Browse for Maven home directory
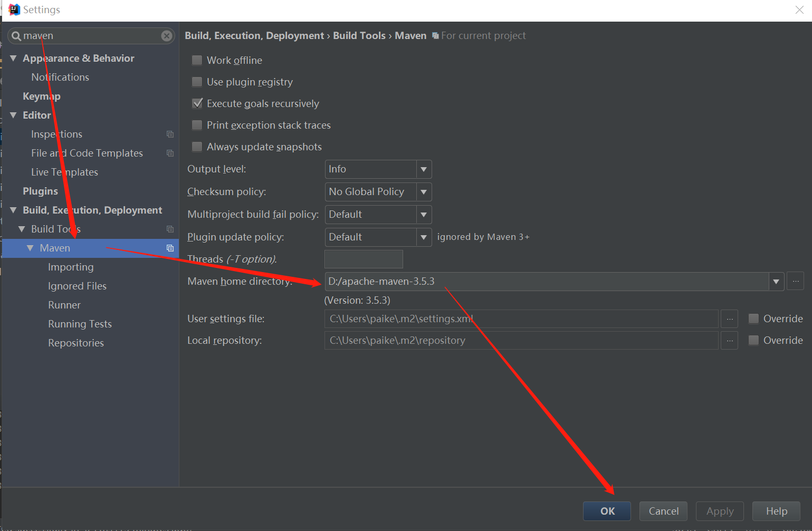Image resolution: width=812 pixels, height=531 pixels. pyautogui.click(x=795, y=281)
